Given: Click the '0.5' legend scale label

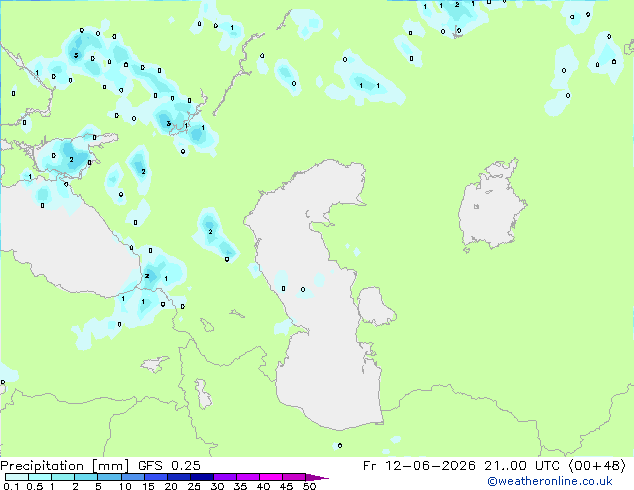Looking at the screenshot, I should [x=35, y=486].
